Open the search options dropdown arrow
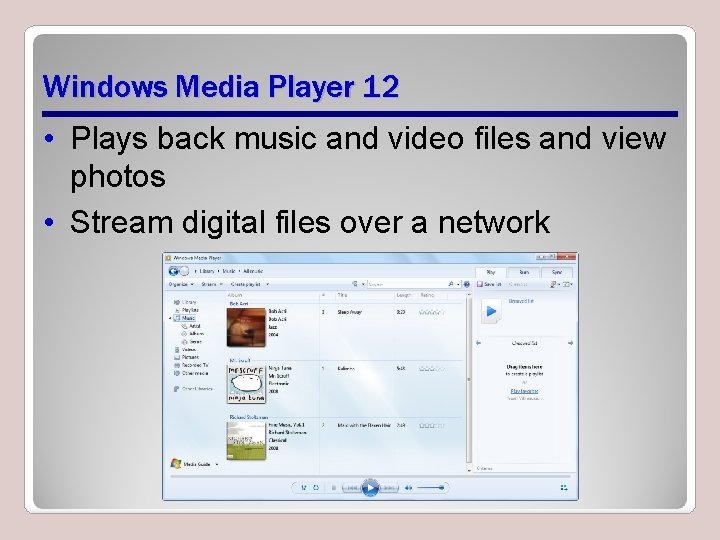This screenshot has height=540, width=720. tap(458, 285)
